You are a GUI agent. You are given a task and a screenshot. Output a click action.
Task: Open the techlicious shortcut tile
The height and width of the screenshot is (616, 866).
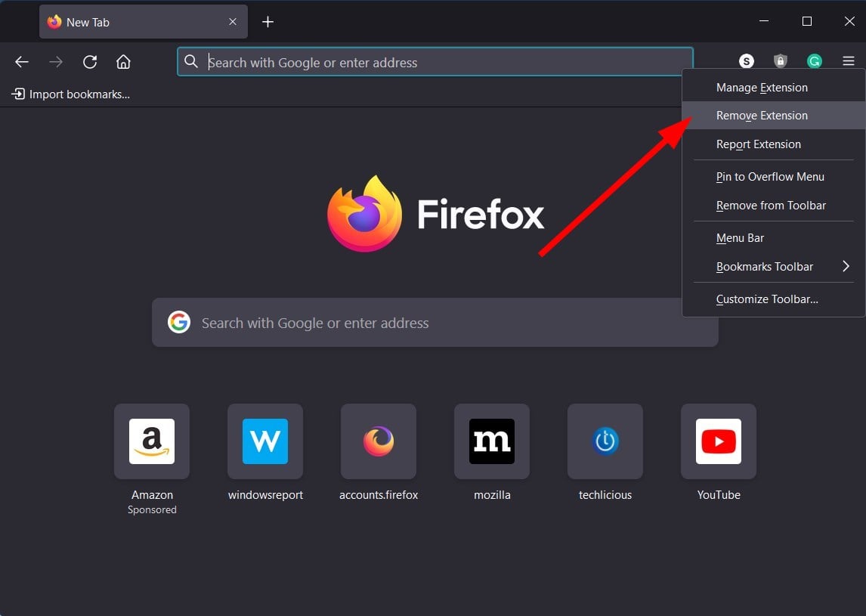tap(605, 441)
